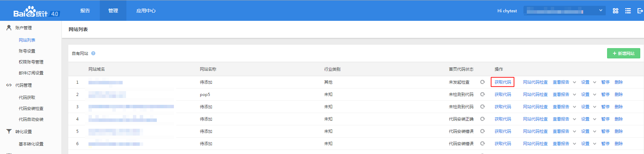Switch to the 报告 tab
644x154 pixels.
[x=85, y=11]
